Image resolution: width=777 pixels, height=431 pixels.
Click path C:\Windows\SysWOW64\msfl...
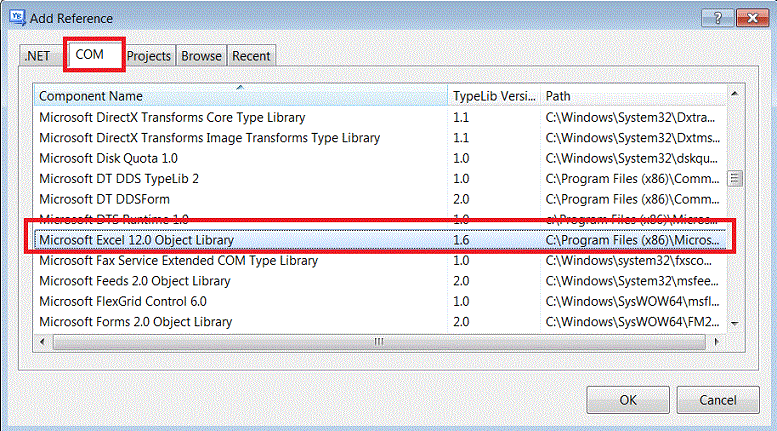coord(632,301)
